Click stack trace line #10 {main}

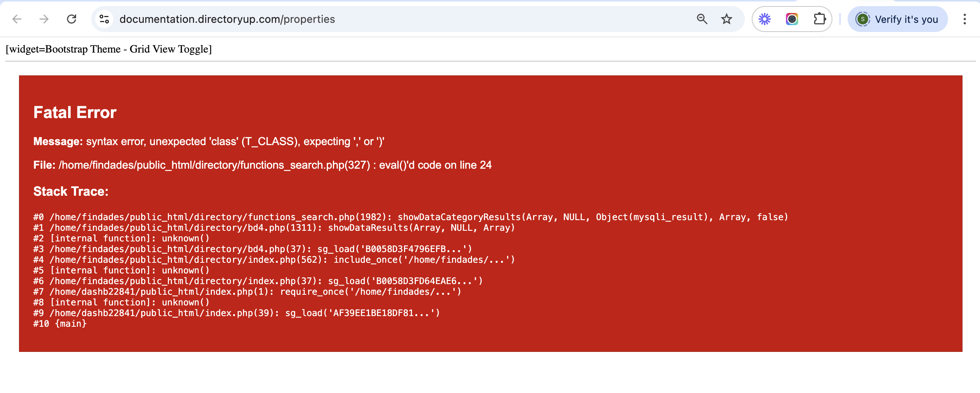(x=60, y=324)
